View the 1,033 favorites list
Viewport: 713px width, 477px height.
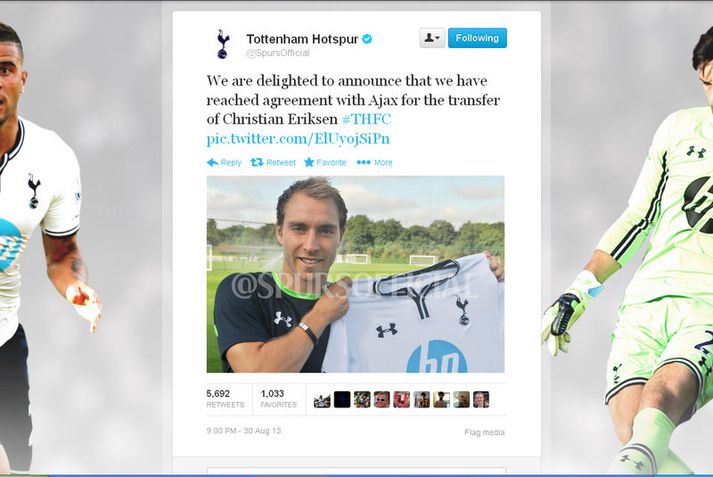click(x=278, y=398)
